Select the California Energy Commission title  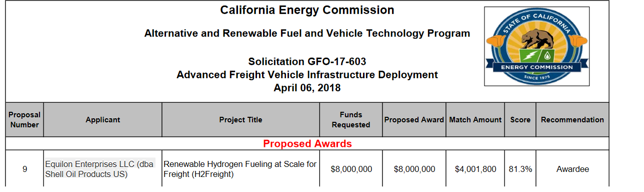point(307,10)
